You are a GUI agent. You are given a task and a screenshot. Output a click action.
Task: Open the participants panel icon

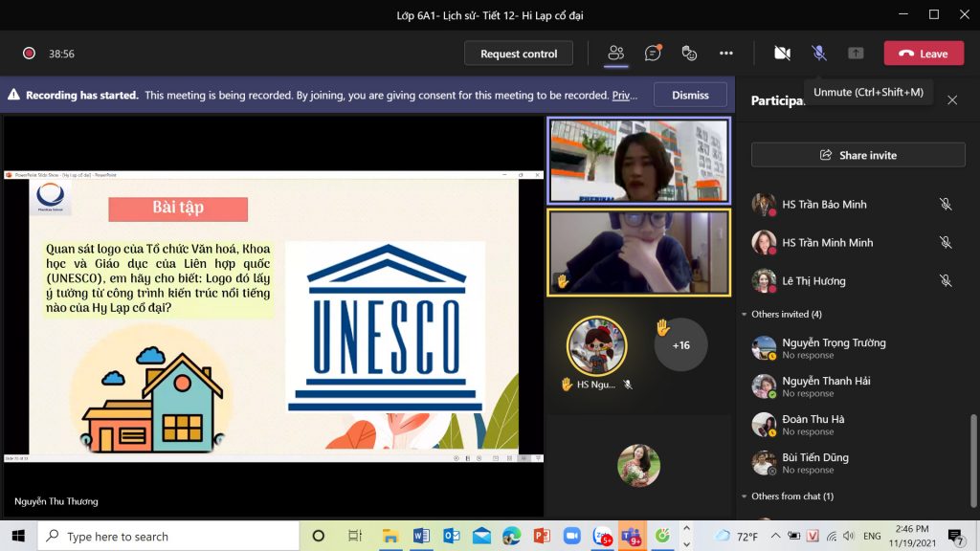tap(616, 54)
